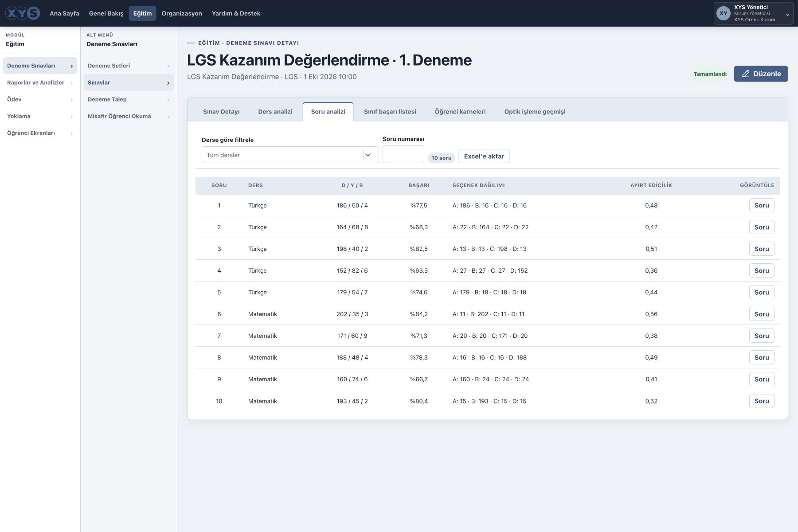The width and height of the screenshot is (798, 532).
Task: Export the table with Excel'e aktar
Action: [484, 156]
